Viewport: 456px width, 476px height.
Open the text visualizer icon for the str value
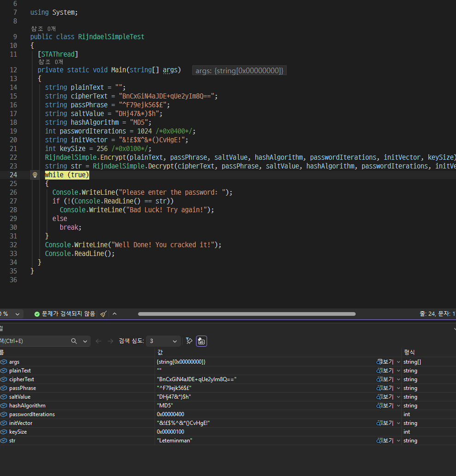tap(379, 441)
